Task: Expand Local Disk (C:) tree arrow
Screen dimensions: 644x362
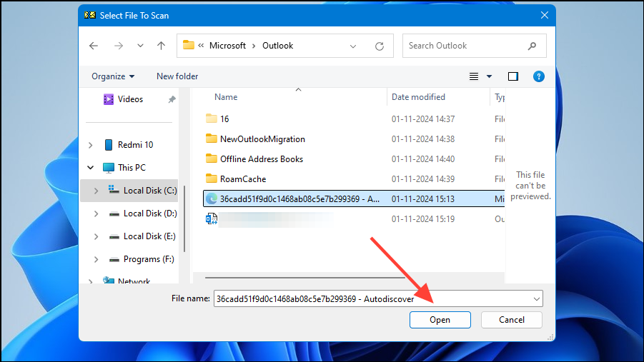Action: (96, 191)
